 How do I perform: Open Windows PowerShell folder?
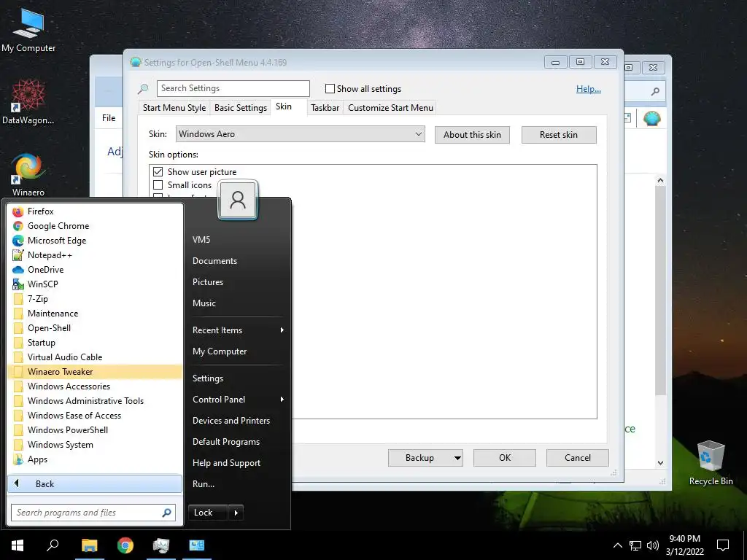pos(96,430)
